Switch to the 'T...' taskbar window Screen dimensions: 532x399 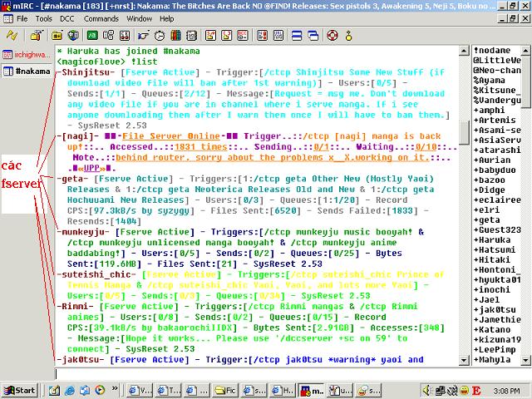(169, 391)
